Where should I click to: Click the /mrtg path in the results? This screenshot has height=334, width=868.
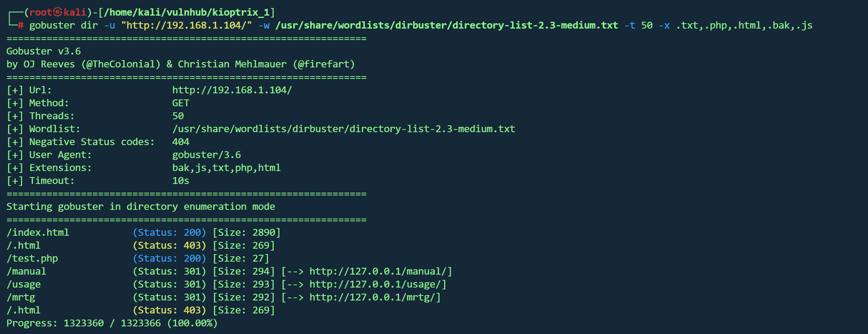(21, 297)
